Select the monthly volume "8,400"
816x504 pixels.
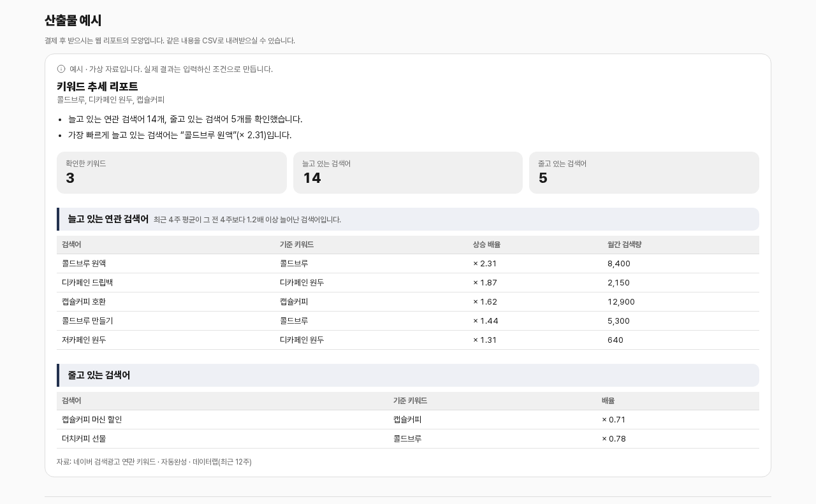tap(619, 264)
